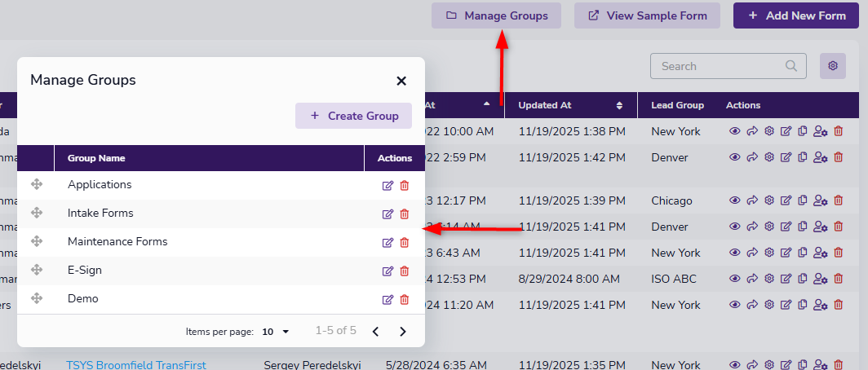Click the drag handle for E-Sign group
This screenshot has height=370, width=868.
click(36, 270)
